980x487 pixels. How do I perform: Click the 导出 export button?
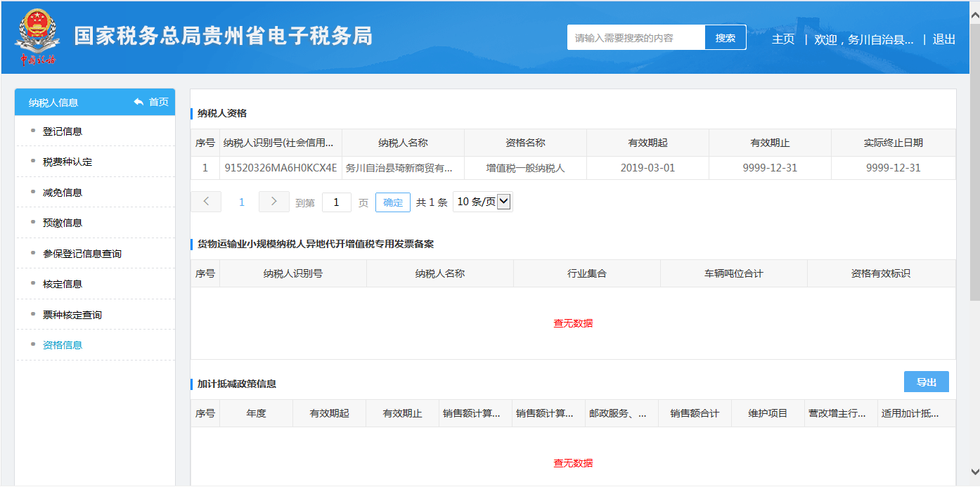(926, 382)
